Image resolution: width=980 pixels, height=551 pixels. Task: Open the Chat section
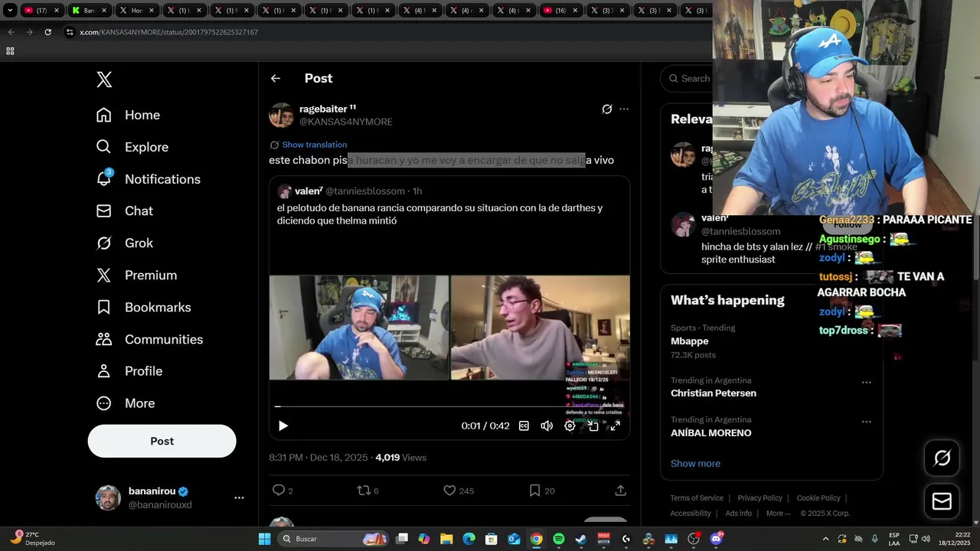coord(124,211)
